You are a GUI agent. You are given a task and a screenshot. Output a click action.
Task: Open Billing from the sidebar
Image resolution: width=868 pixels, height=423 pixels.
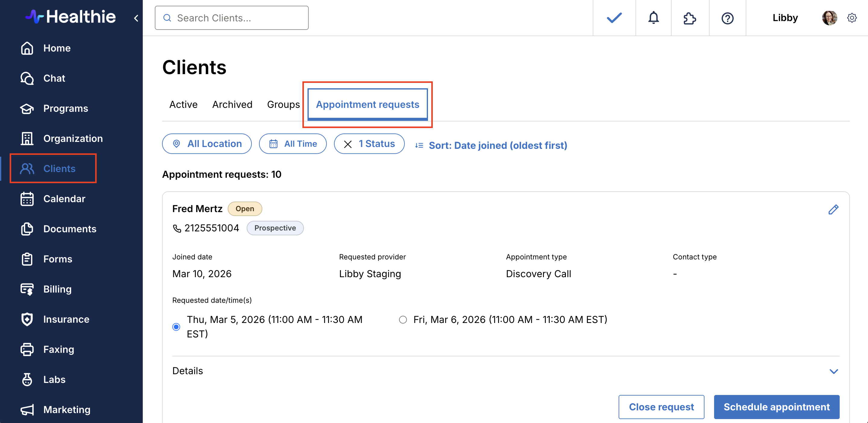click(x=57, y=289)
